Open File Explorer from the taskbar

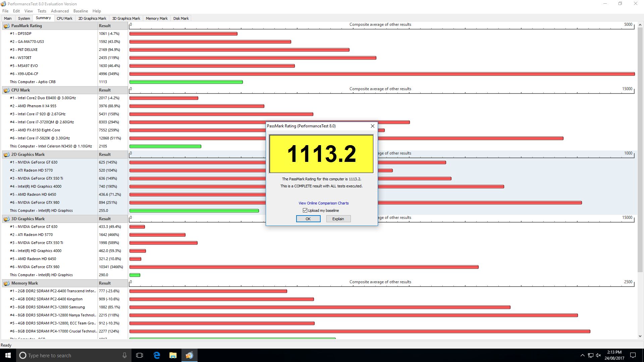[173, 355]
